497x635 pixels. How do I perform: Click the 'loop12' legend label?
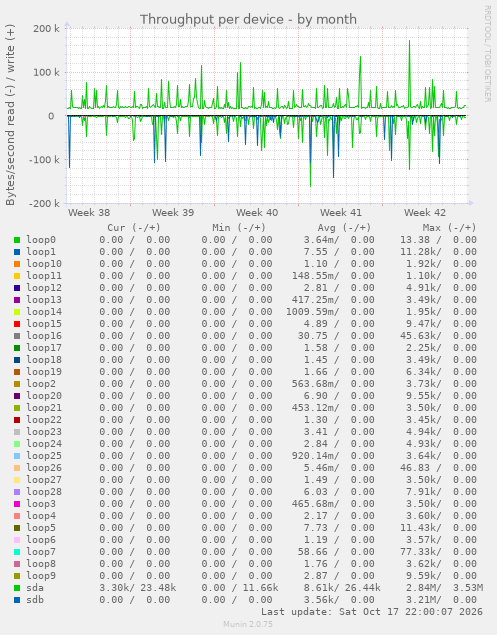pyautogui.click(x=44, y=288)
